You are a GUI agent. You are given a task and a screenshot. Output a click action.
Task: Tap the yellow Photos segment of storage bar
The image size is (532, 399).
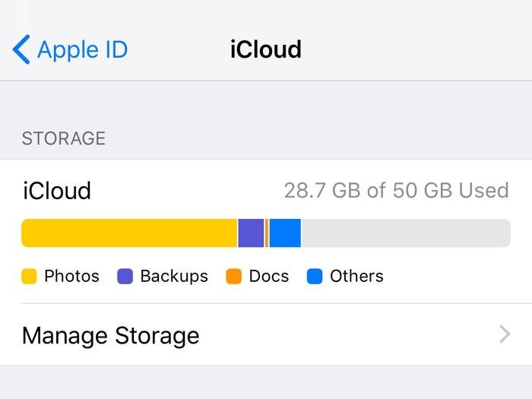(x=129, y=233)
